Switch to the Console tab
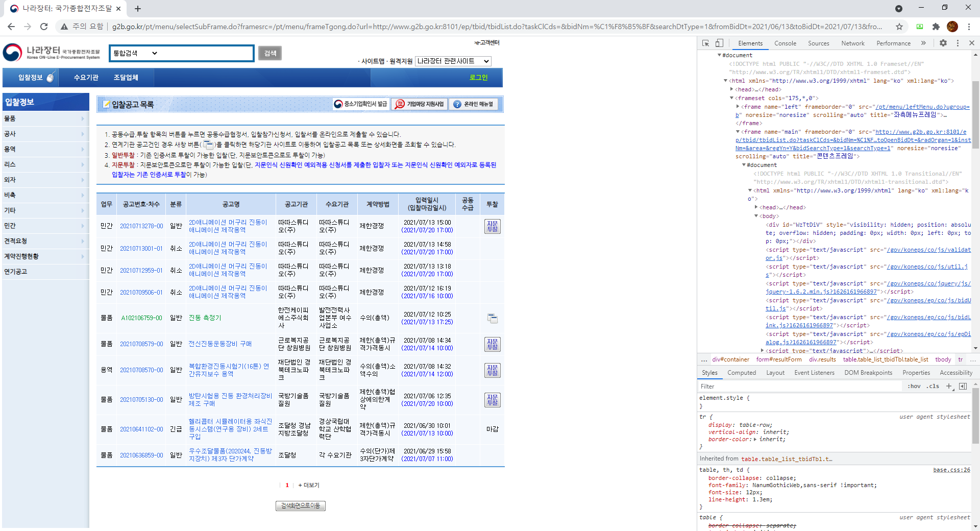 [x=785, y=43]
